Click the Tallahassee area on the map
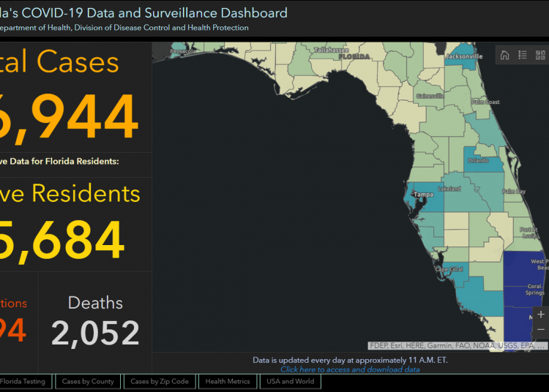The height and width of the screenshot is (392, 549). (x=328, y=60)
